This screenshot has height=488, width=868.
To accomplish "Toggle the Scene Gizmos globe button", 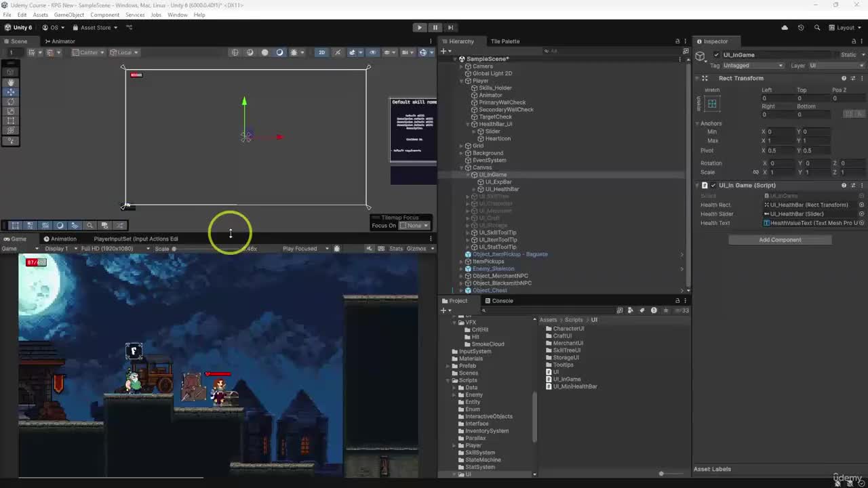I will [x=423, y=52].
